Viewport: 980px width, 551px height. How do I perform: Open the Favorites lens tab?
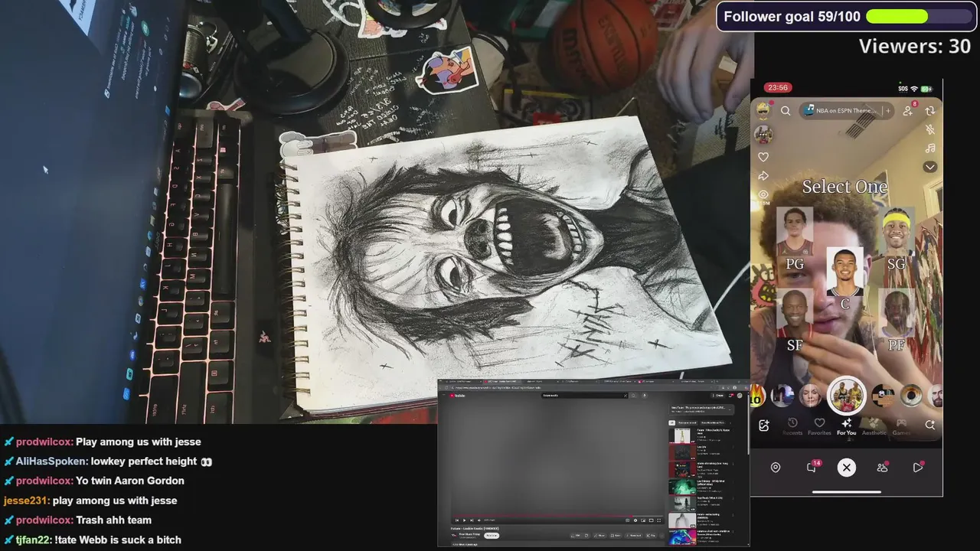(819, 427)
